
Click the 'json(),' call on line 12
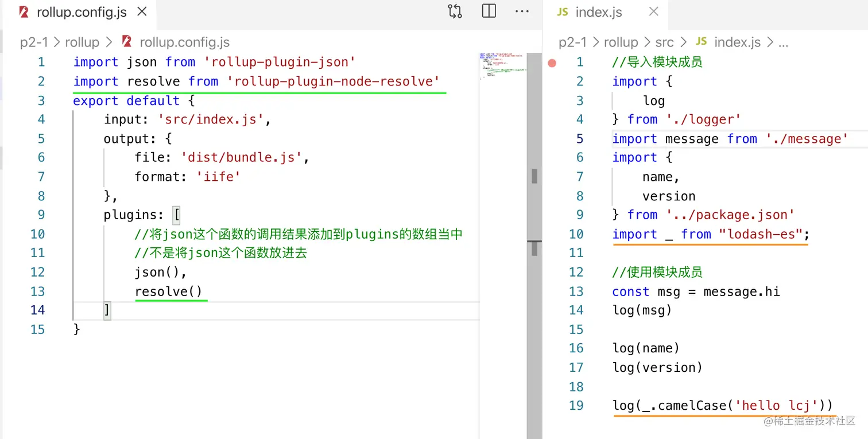click(161, 272)
